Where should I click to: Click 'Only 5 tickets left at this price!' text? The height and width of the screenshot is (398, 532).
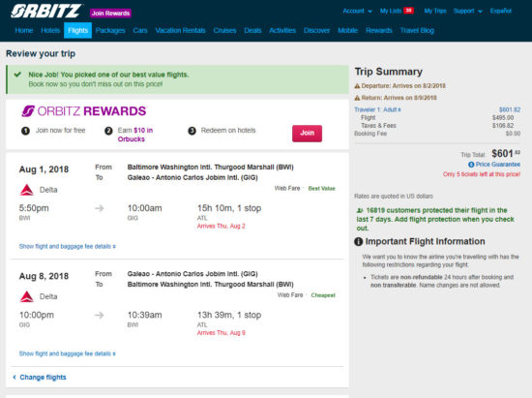(482, 174)
